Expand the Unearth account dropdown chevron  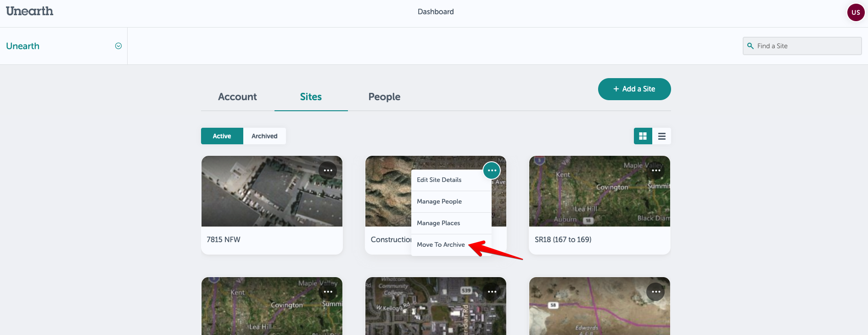tap(118, 46)
